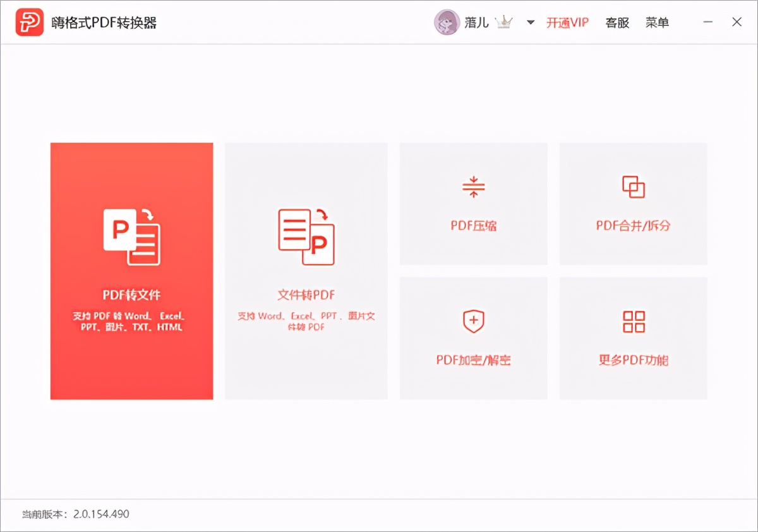Image resolution: width=758 pixels, height=532 pixels.
Task: Open the PDF压缩 compression tool
Action: (x=472, y=203)
